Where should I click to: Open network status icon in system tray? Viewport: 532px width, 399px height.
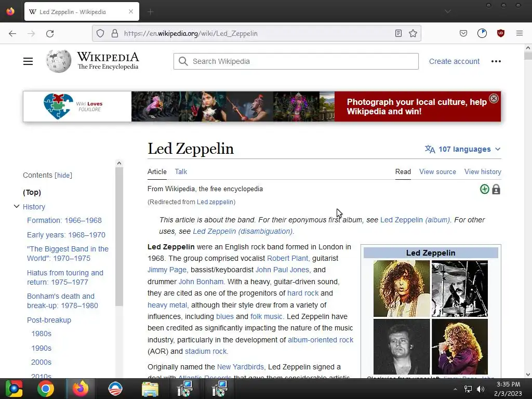pos(468,389)
